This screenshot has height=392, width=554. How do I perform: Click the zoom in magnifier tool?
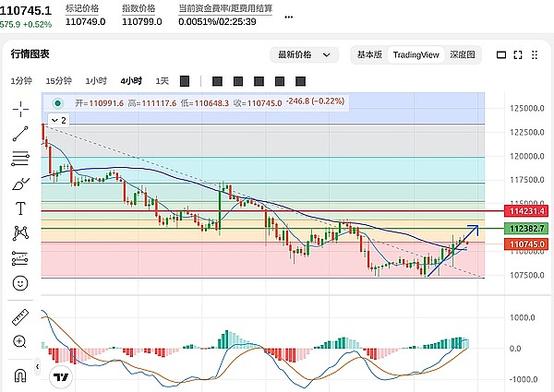click(20, 342)
